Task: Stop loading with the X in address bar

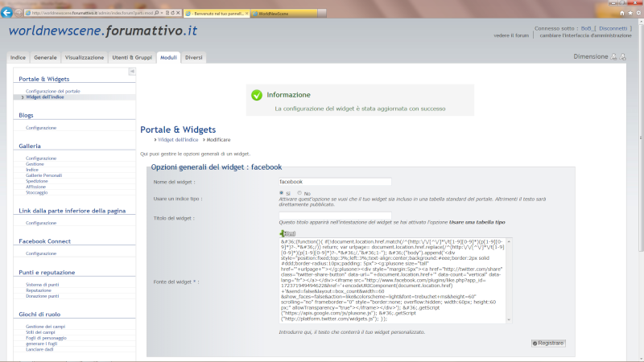Action: click(178, 13)
